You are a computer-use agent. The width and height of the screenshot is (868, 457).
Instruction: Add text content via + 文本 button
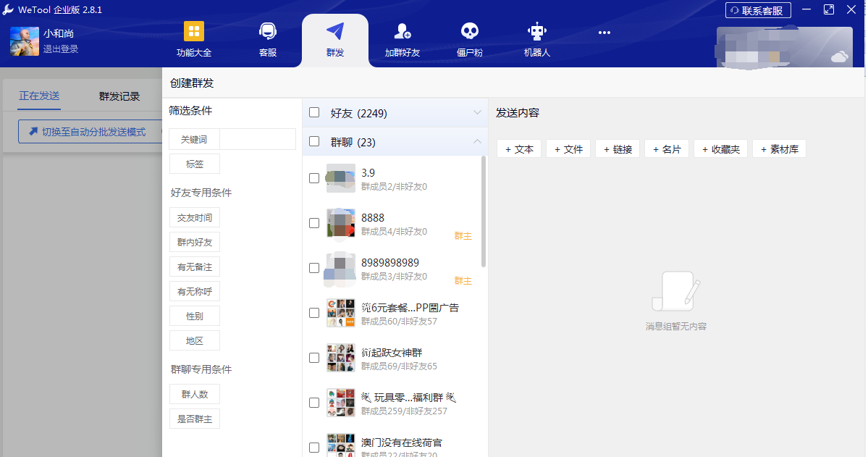pyautogui.click(x=518, y=148)
